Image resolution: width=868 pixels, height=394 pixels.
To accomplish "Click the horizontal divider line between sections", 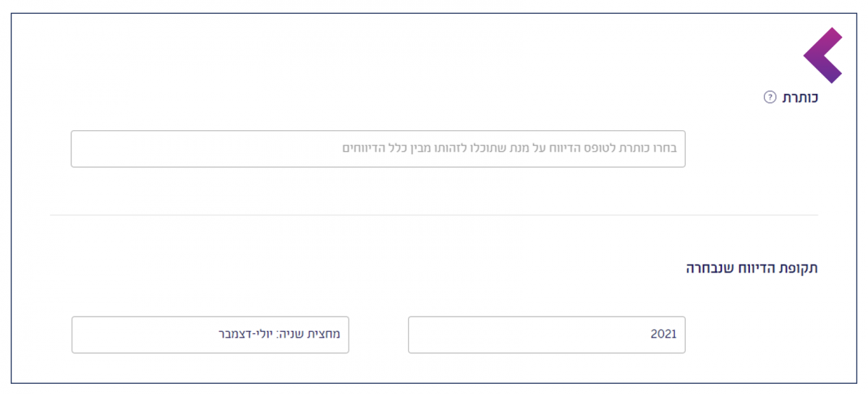I will pos(434,215).
